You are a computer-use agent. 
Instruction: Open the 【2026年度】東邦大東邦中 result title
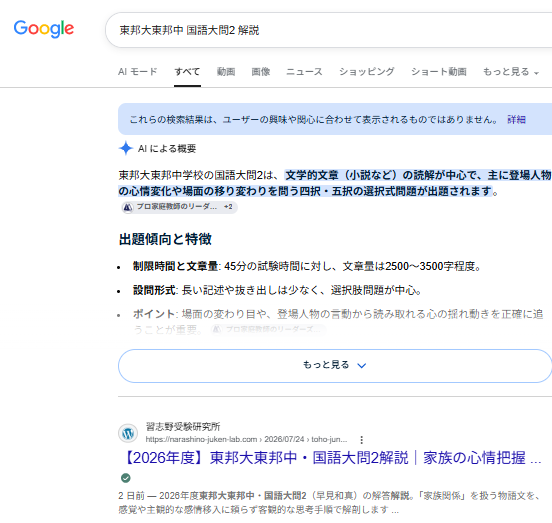(x=332, y=458)
